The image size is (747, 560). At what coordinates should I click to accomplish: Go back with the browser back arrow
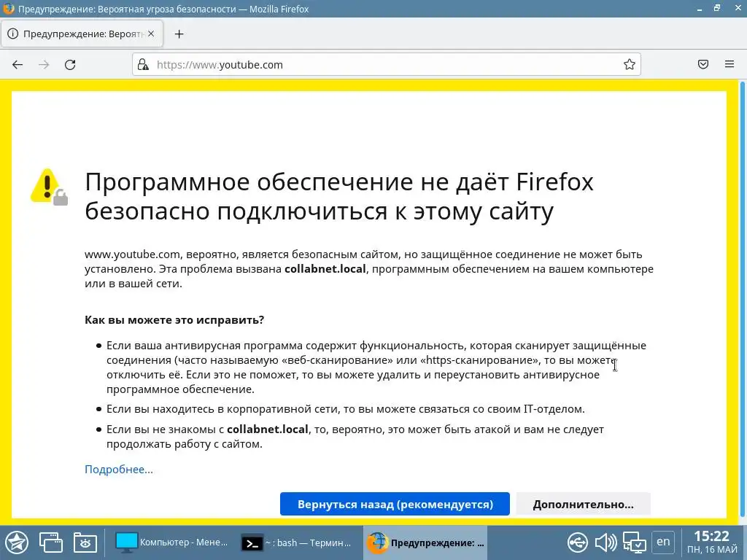tap(18, 65)
